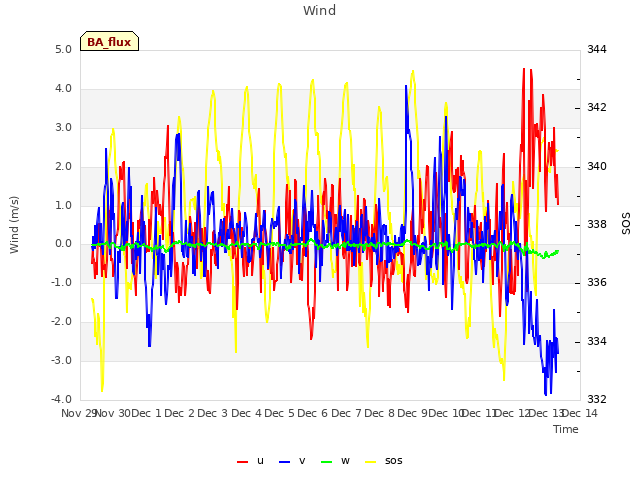This screenshot has height=480, width=640.
Task: Toggle the yellow sos legend swatch
Action: coord(370,462)
